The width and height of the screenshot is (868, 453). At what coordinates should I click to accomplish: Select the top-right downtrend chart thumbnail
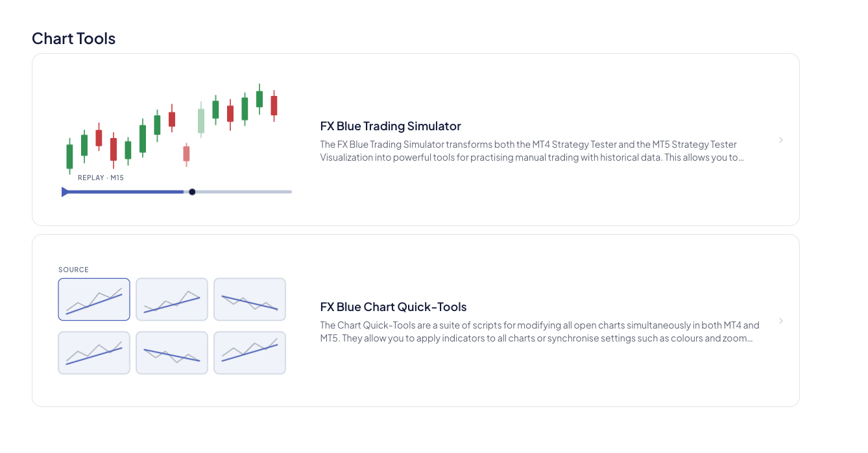click(250, 299)
